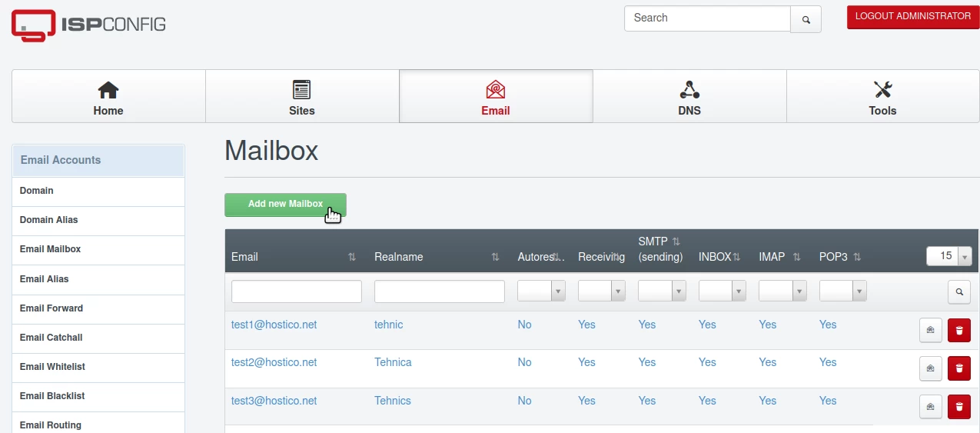Sort by Realname column arrows

[495, 257]
